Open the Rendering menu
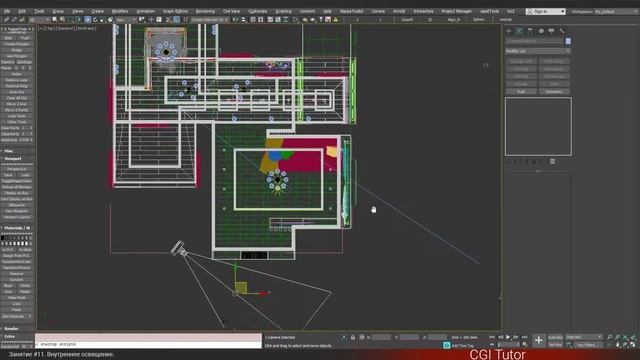 click(205, 11)
